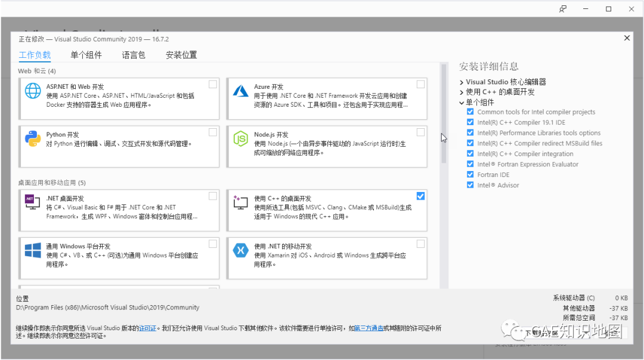Image resolution: width=644 pixels, height=360 pixels.
Task: Click the 安装详细信息 heading
Action: pyautogui.click(x=489, y=67)
